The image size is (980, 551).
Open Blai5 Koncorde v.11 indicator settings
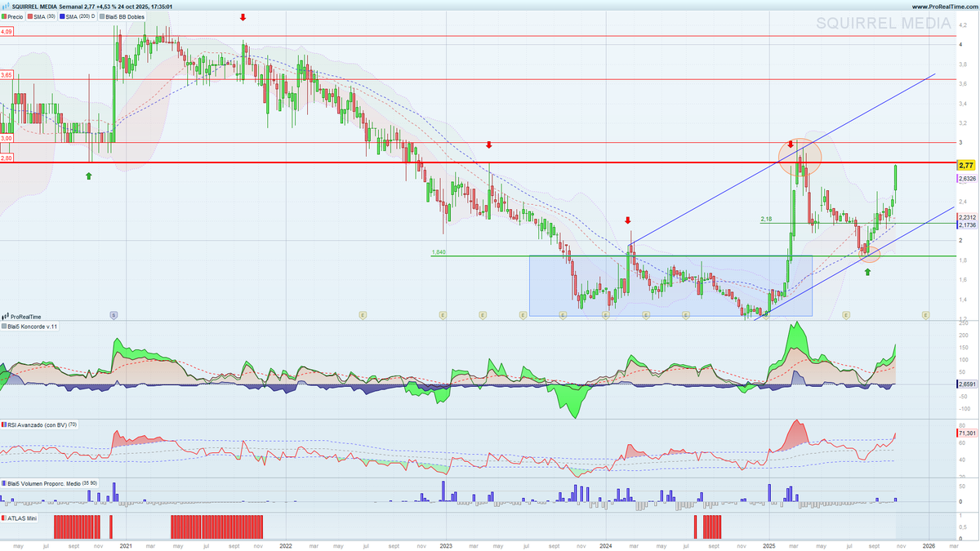(29, 327)
